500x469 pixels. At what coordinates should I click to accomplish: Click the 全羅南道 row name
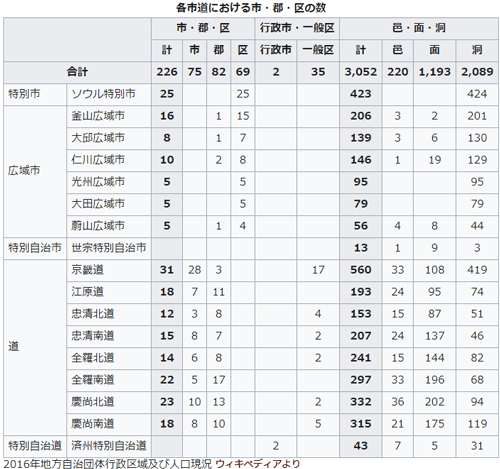(93, 380)
